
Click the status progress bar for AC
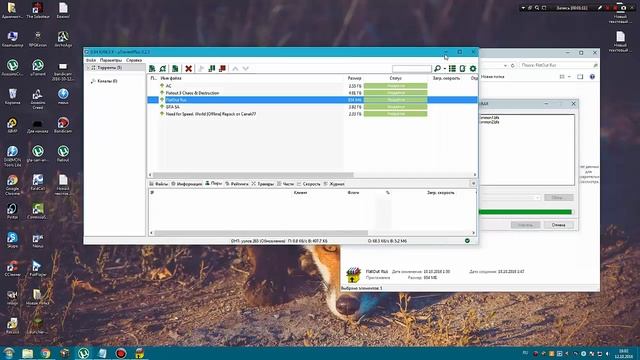pyautogui.click(x=396, y=86)
